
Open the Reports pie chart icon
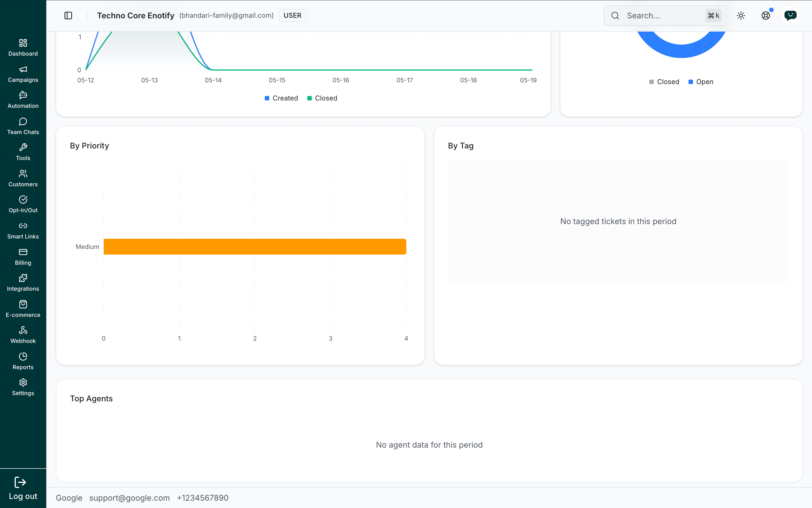(23, 356)
